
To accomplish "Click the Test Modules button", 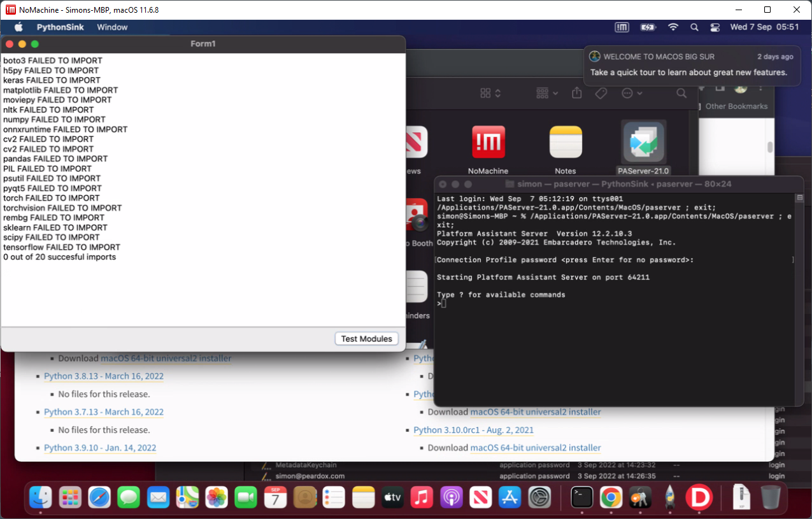I will coord(367,339).
